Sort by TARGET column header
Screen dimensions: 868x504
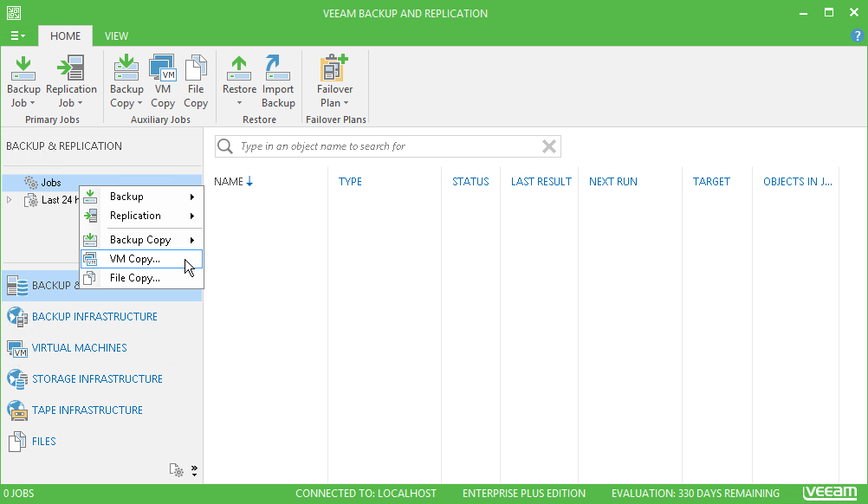[x=711, y=182]
